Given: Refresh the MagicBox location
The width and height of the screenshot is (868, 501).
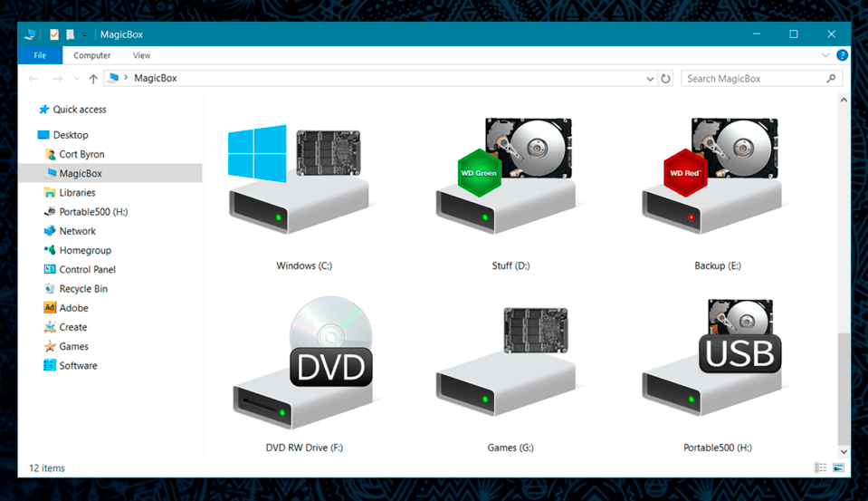Looking at the screenshot, I should pyautogui.click(x=665, y=79).
